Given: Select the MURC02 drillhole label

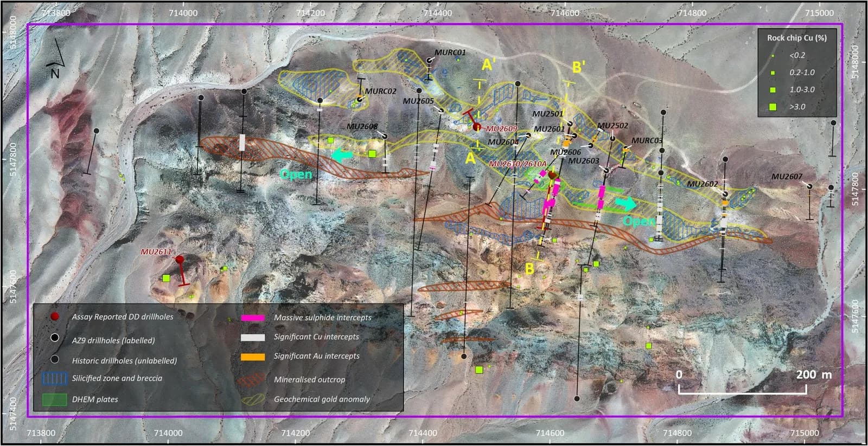Looking at the screenshot, I should 381,91.
